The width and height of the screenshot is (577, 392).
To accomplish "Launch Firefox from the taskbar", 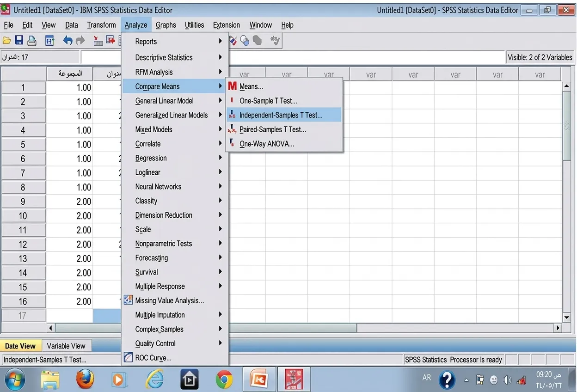I will point(85,380).
